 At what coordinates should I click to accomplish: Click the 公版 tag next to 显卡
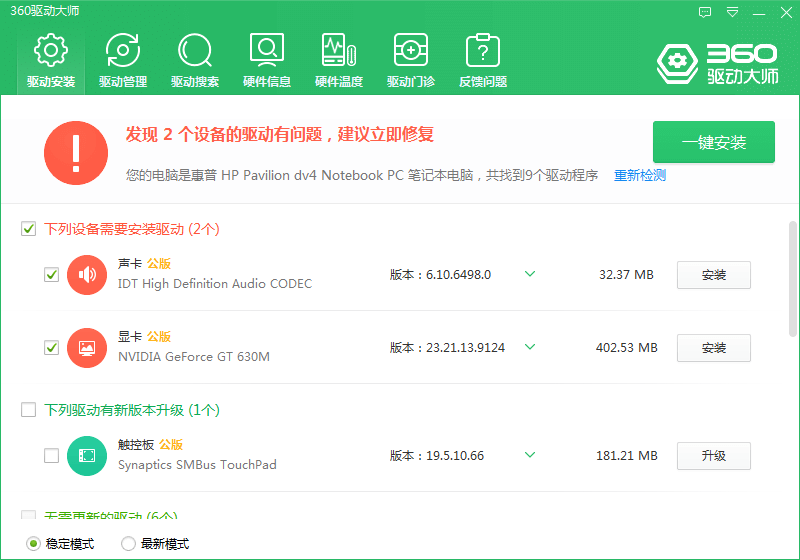click(x=159, y=337)
